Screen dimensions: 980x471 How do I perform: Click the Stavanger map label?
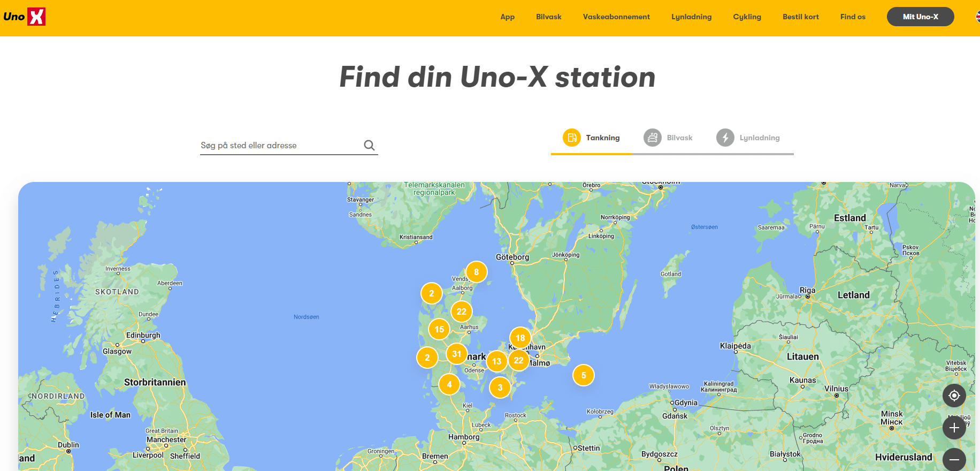(x=361, y=200)
